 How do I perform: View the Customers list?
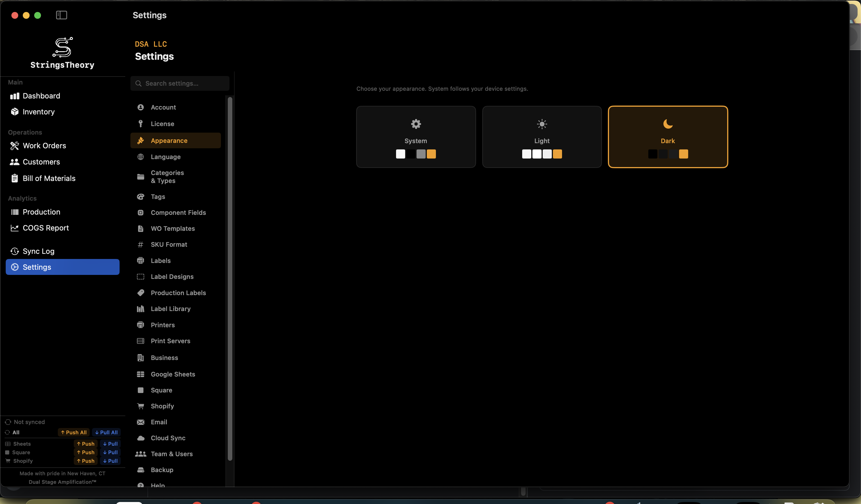point(41,162)
